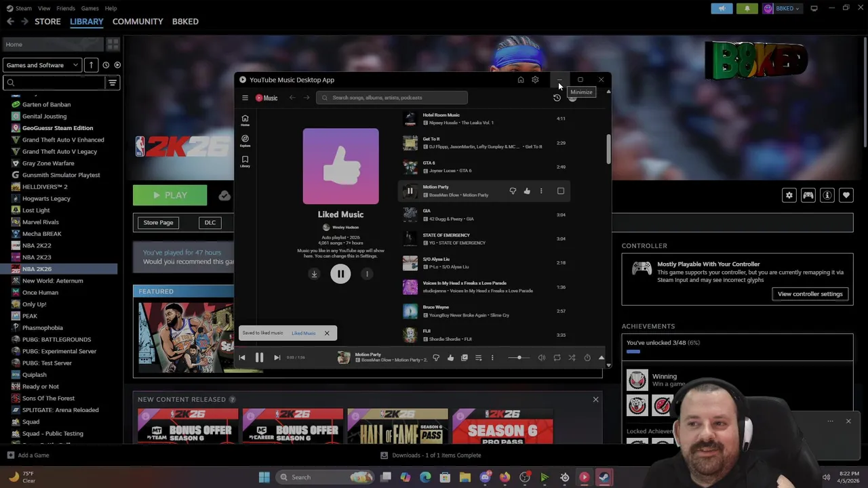Open more options below Liked Music cover

[x=367, y=274]
